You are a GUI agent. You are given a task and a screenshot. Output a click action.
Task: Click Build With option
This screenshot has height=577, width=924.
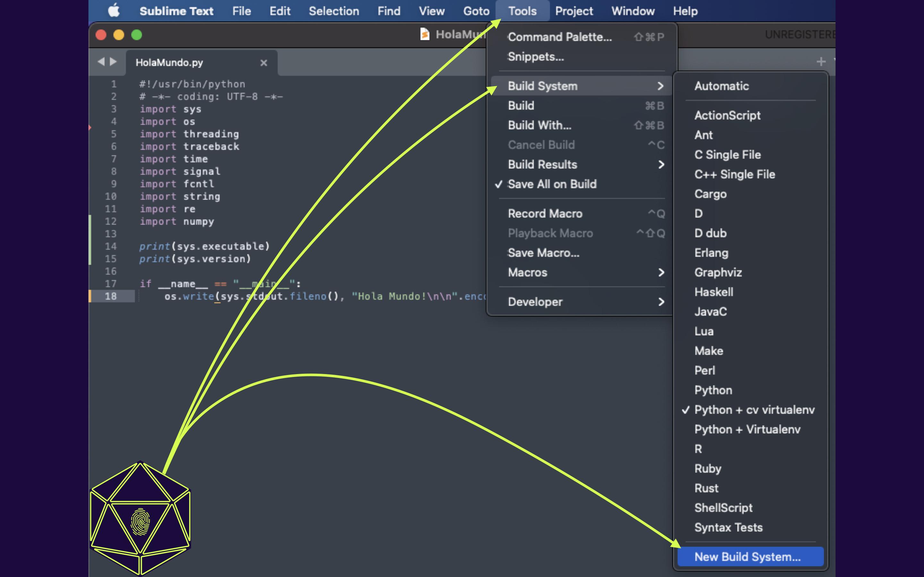click(x=539, y=125)
